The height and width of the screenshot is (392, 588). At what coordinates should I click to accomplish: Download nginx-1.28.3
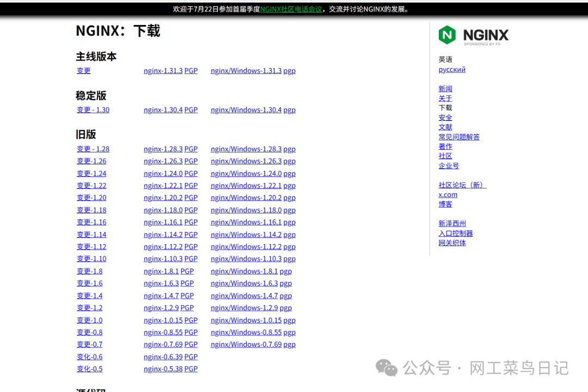(163, 149)
